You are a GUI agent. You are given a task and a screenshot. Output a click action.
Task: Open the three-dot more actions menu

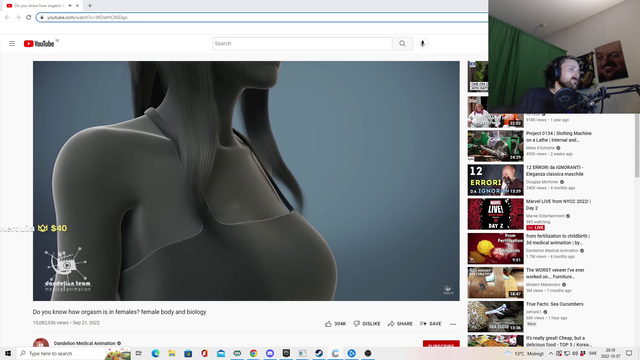click(x=453, y=324)
